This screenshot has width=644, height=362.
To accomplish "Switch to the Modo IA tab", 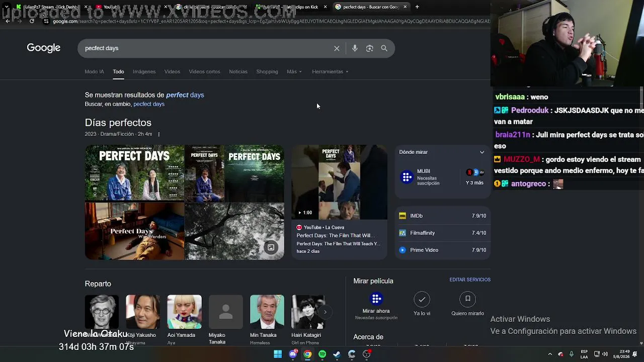I will click(x=94, y=72).
